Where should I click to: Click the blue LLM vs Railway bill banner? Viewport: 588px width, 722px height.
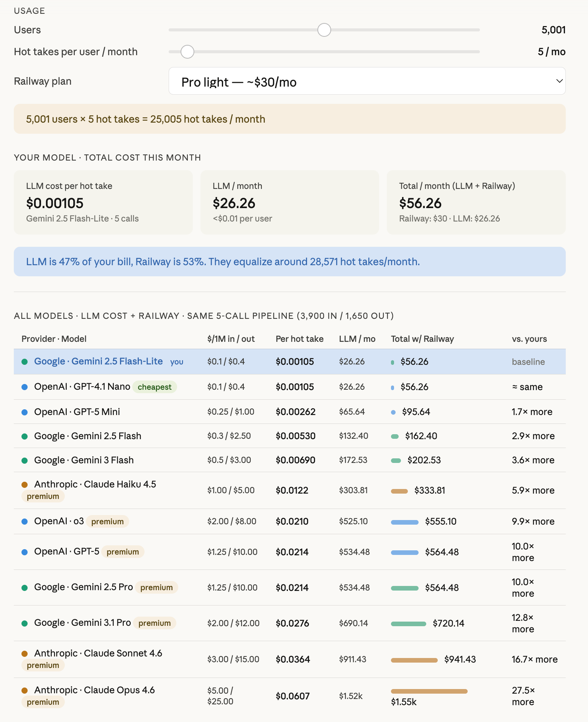tap(290, 262)
